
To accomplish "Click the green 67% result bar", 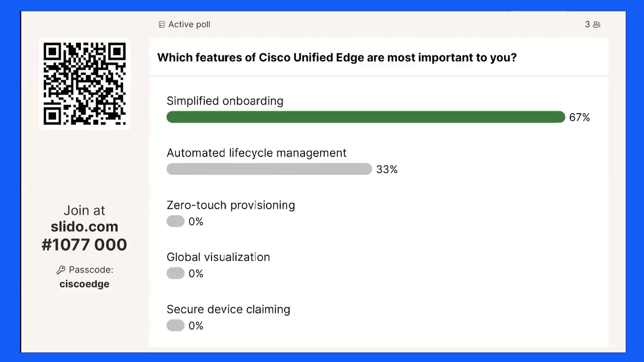I will click(x=366, y=117).
